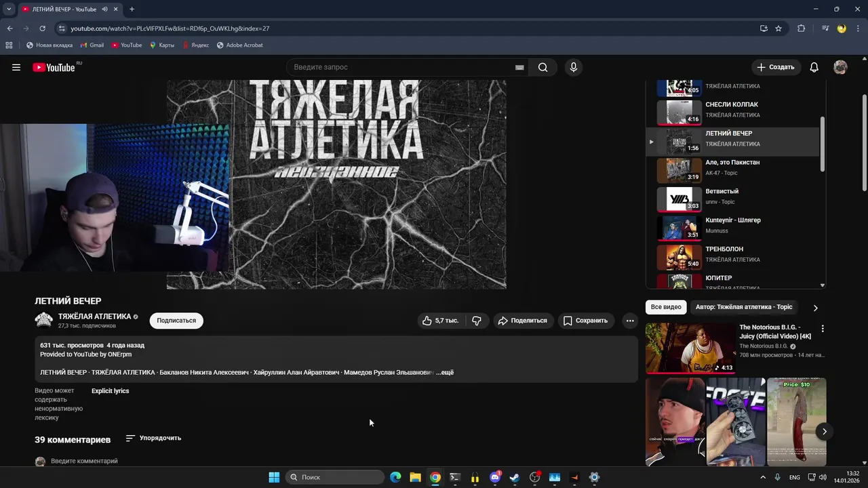The width and height of the screenshot is (868, 488).
Task: Select the Автор: Тяжёлая атлетика - Topic chip
Action: pyautogui.click(x=744, y=307)
